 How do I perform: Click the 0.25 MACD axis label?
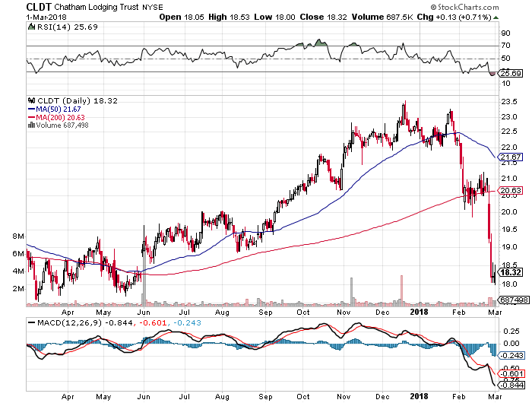[x=511, y=331]
